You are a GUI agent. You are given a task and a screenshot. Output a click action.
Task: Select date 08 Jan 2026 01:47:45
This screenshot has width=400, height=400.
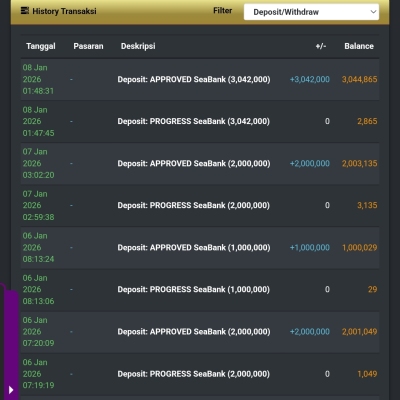pyautogui.click(x=38, y=121)
